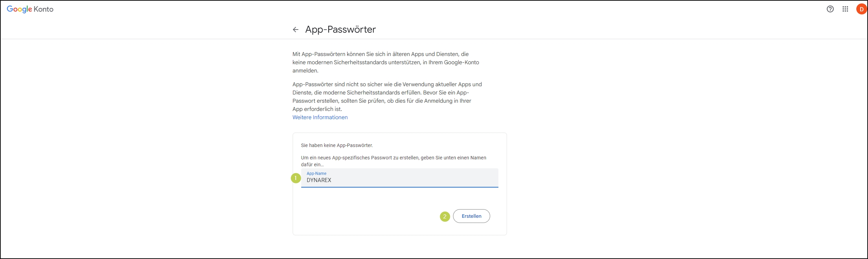Click the green step 2 marker badge
The width and height of the screenshot is (868, 259).
coord(445,216)
